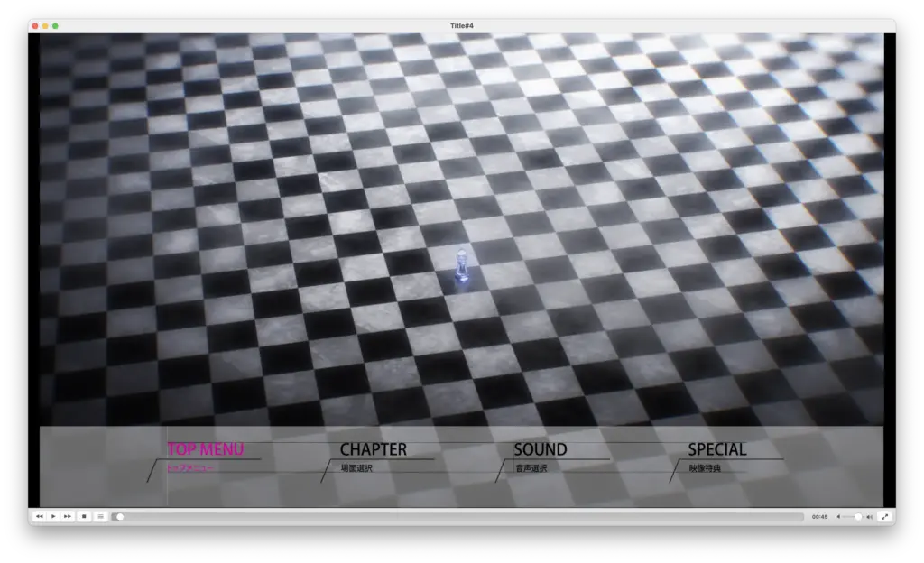The width and height of the screenshot is (924, 563).
Task: Open the SOUND menu item
Action: (541, 449)
